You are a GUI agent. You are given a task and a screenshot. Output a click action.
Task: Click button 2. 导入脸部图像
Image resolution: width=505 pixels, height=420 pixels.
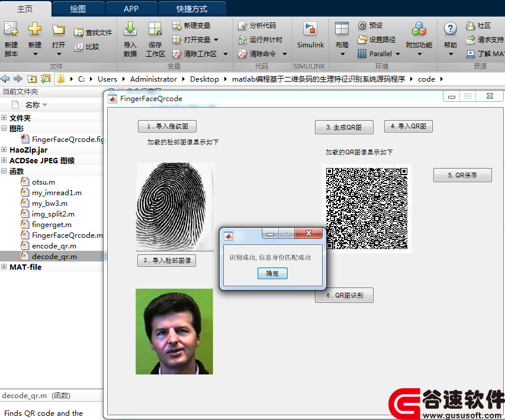(x=167, y=260)
